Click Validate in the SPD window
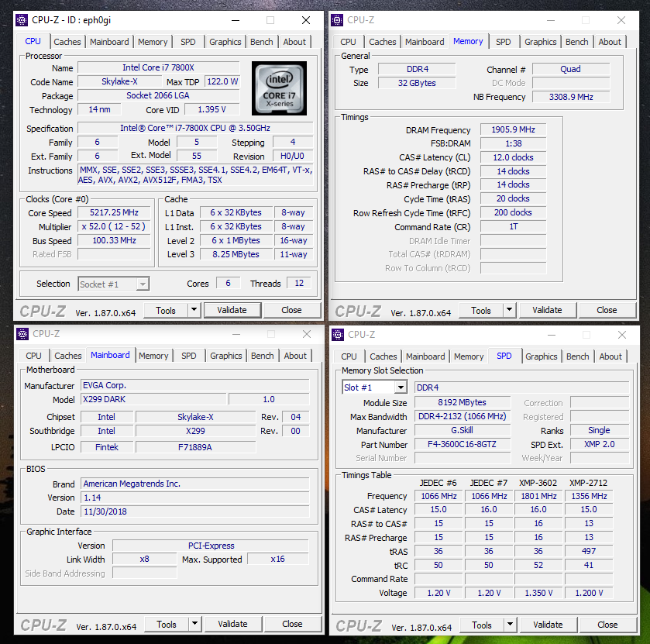650x644 pixels. point(548,625)
